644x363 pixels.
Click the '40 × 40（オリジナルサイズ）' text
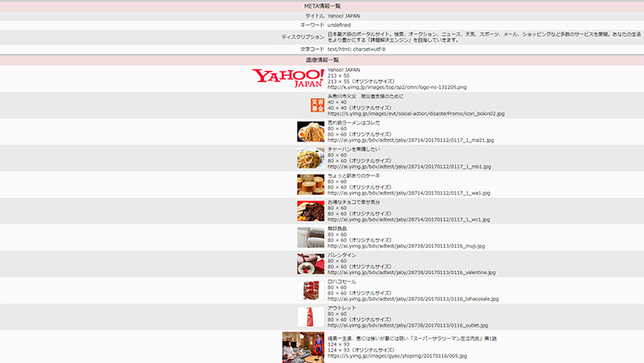(359, 108)
